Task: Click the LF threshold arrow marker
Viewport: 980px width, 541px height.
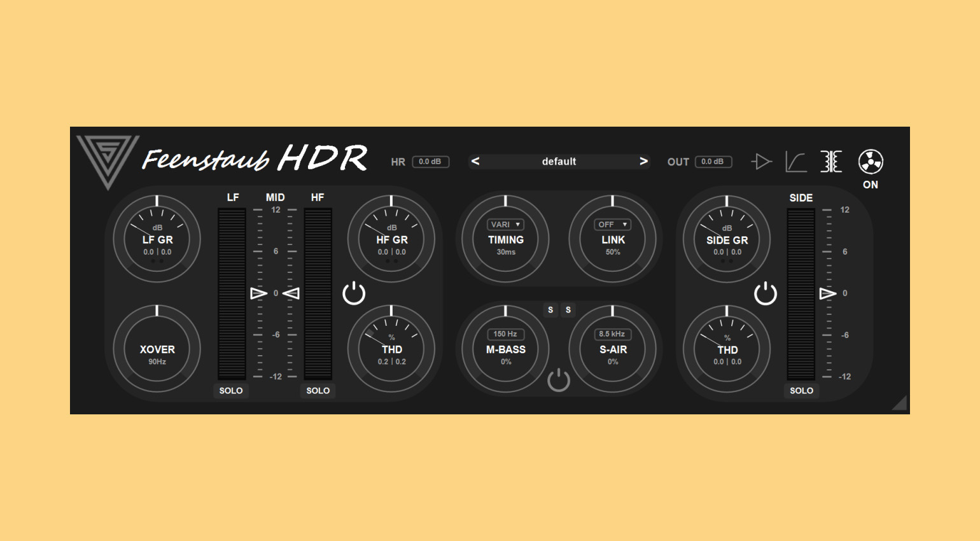Action: [x=258, y=293]
